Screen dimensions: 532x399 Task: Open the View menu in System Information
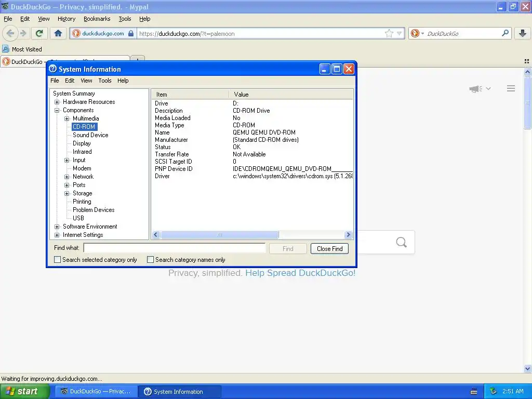pos(86,81)
